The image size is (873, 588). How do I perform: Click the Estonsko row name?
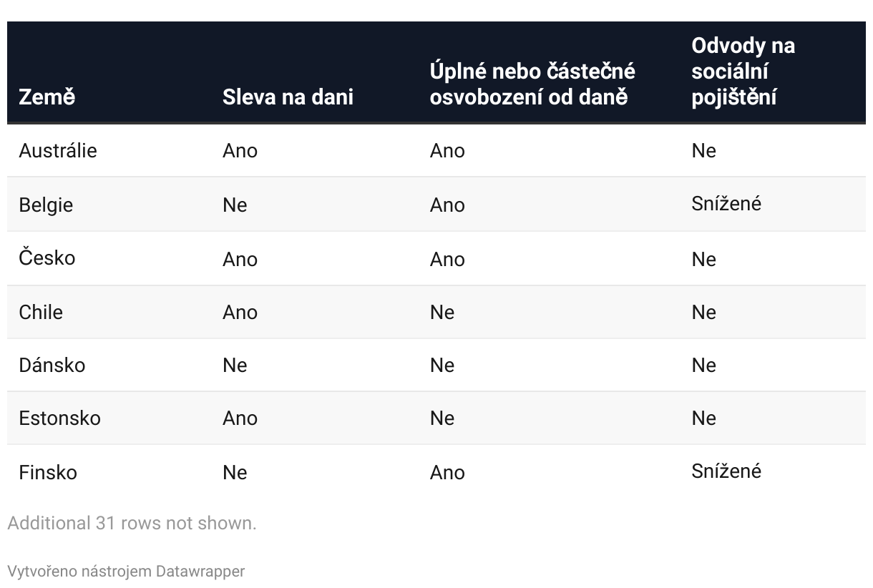(59, 418)
